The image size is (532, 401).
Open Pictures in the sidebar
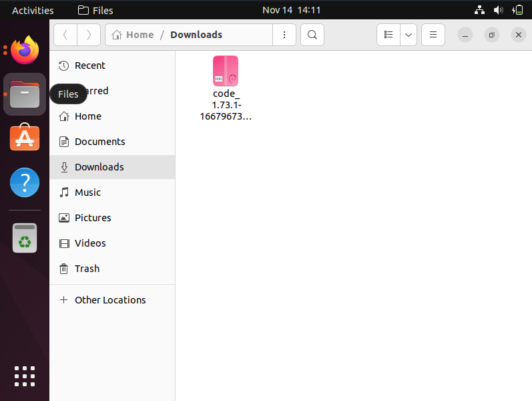pyautogui.click(x=112, y=218)
